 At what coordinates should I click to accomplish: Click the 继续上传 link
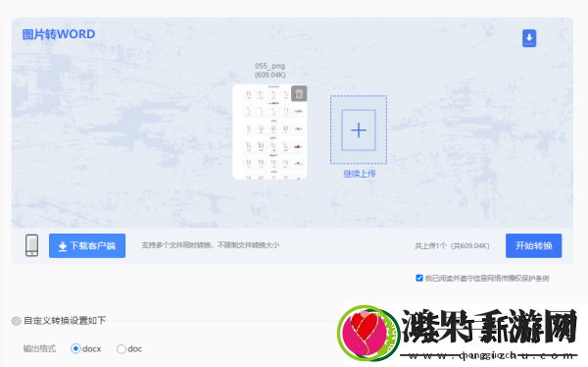360,174
